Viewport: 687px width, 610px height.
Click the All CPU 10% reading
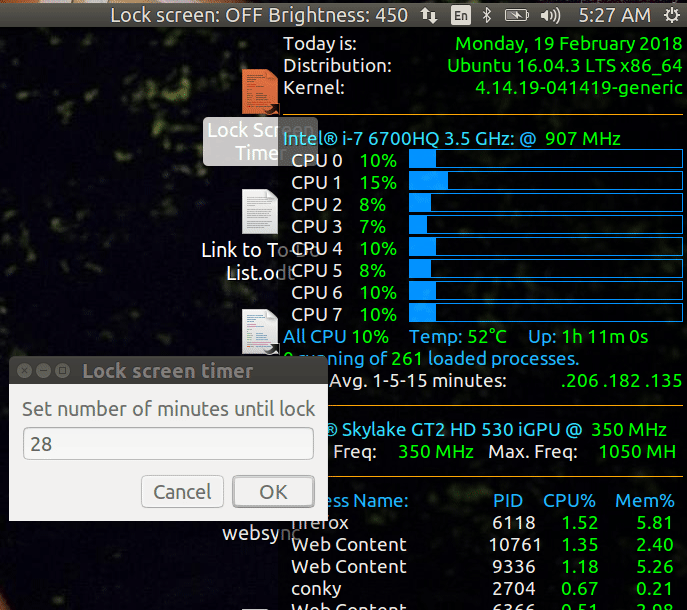point(336,337)
